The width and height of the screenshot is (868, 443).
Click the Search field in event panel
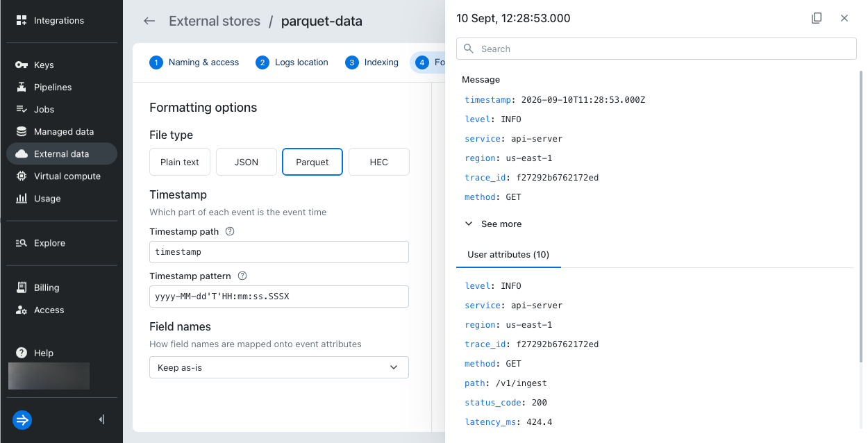(656, 49)
